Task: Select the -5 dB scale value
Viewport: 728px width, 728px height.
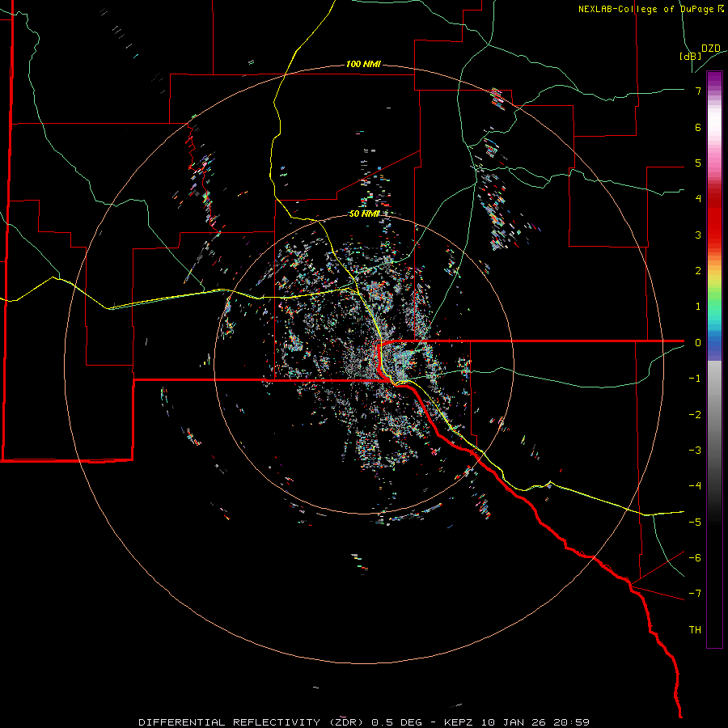Action: 695,522
